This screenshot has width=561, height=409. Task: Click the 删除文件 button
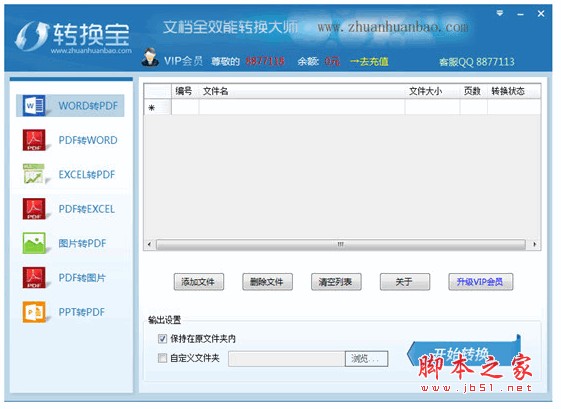point(267,282)
